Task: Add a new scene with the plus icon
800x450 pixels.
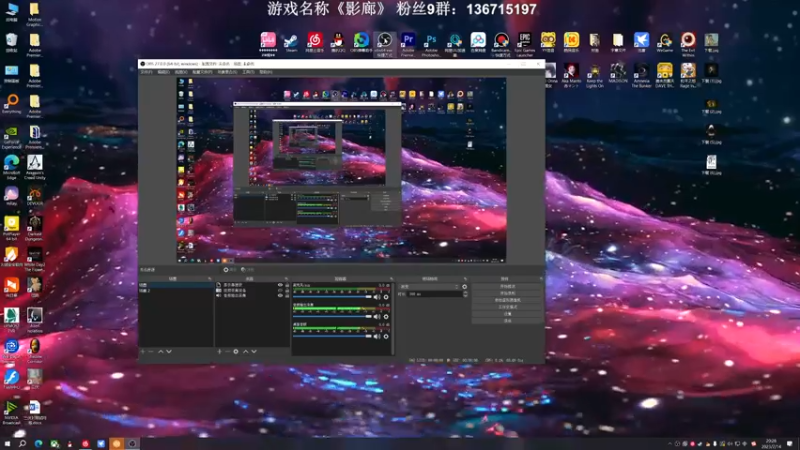Action: pyautogui.click(x=142, y=352)
